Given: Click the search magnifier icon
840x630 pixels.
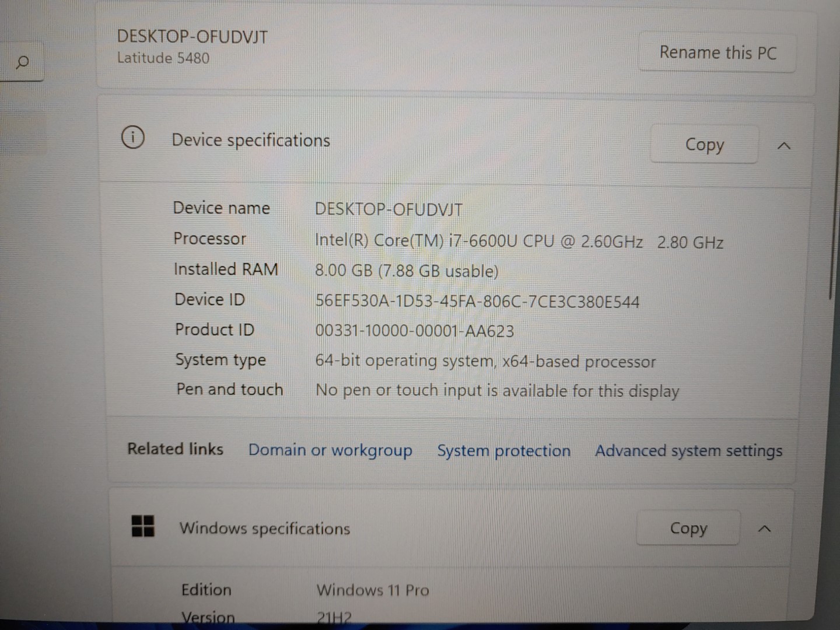Looking at the screenshot, I should coord(22,62).
